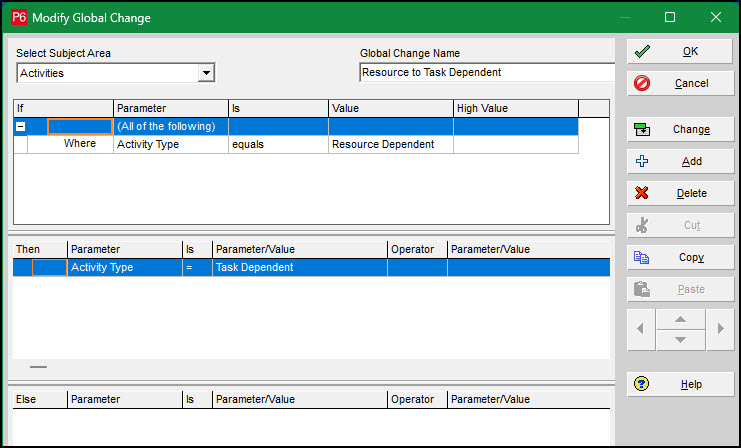Edit the Global Change Name field
Image resolution: width=741 pixels, height=448 pixels.
tap(487, 72)
